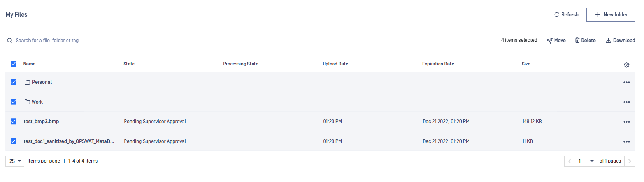Open the ellipsis menu for test_doc1_sanitized file

(x=626, y=141)
